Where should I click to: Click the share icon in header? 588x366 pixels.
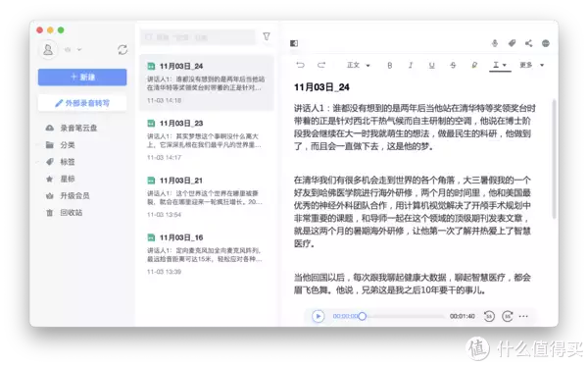coord(529,43)
